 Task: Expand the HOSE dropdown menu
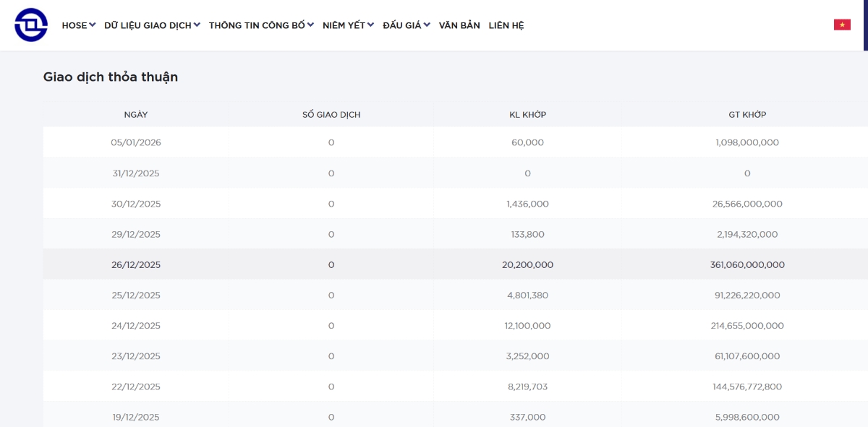pos(78,25)
